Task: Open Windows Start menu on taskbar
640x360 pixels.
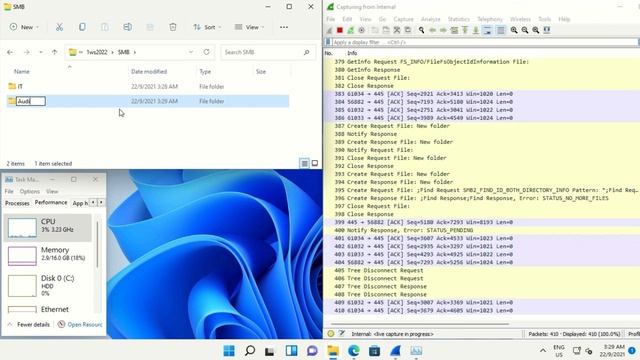Action: tap(229, 351)
